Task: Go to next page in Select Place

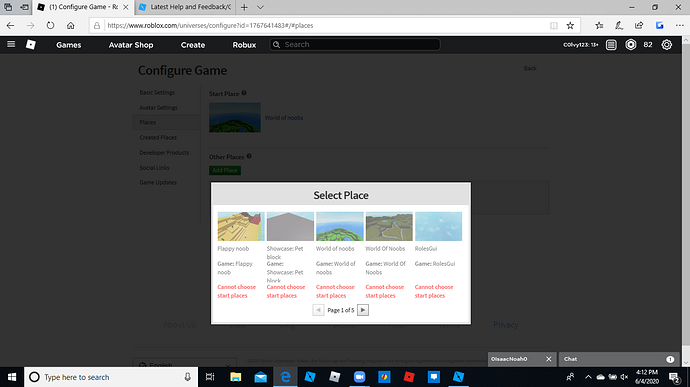Action: (363, 310)
